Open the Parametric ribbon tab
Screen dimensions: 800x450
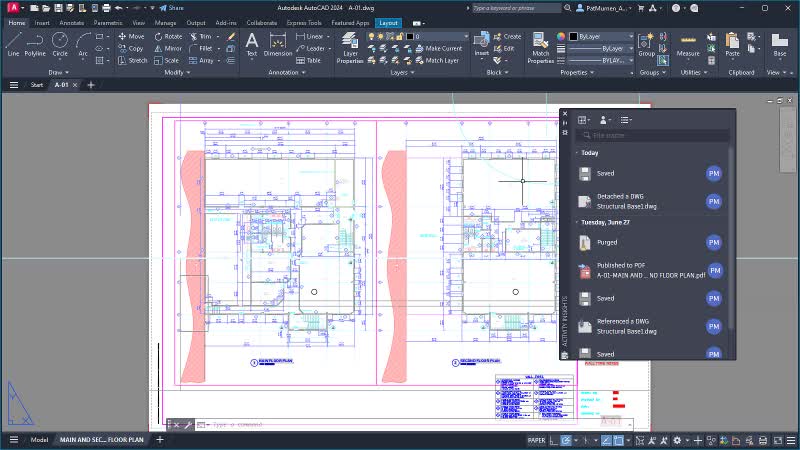coord(108,23)
